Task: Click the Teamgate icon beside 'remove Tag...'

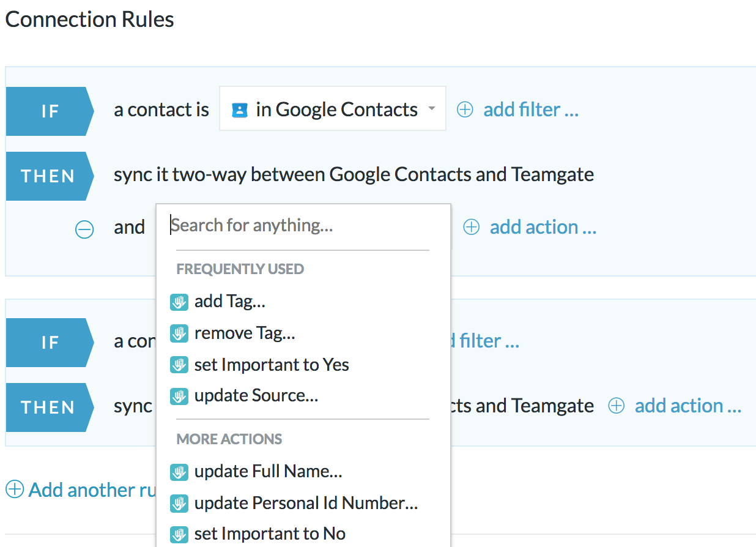Action: tap(179, 333)
